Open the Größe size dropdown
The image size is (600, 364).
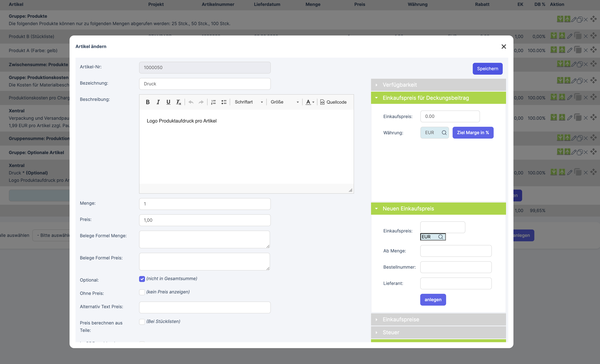point(284,102)
